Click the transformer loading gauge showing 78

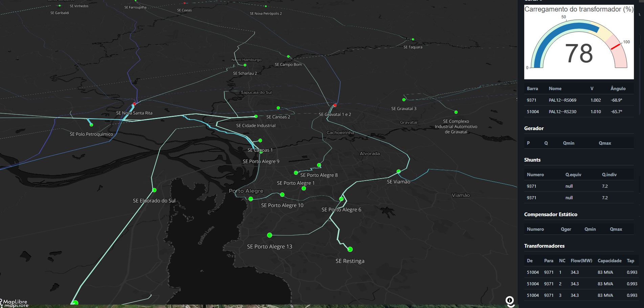[579, 42]
